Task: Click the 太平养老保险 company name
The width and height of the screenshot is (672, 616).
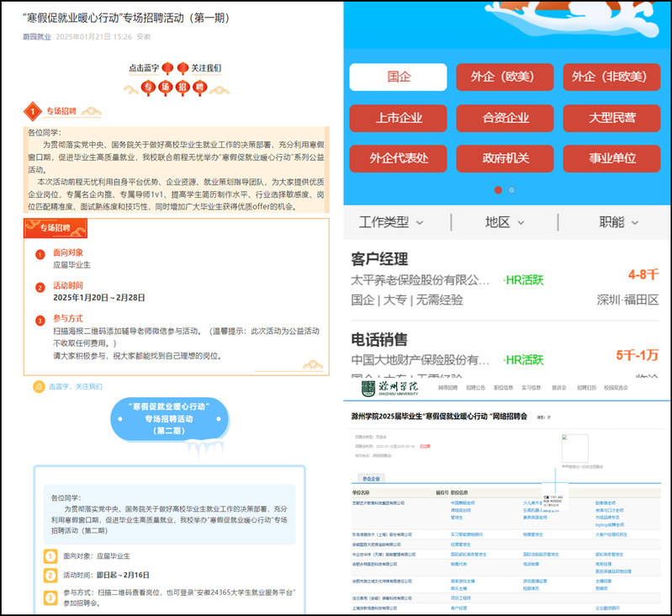Action: (420, 280)
